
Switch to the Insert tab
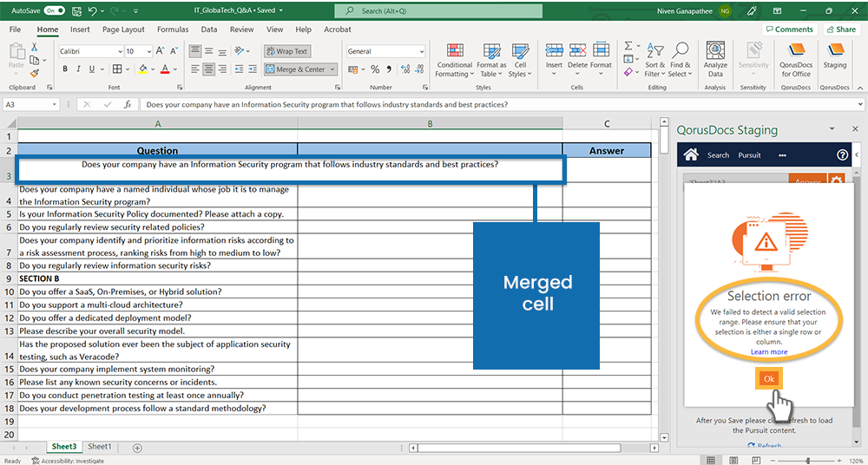pos(80,29)
